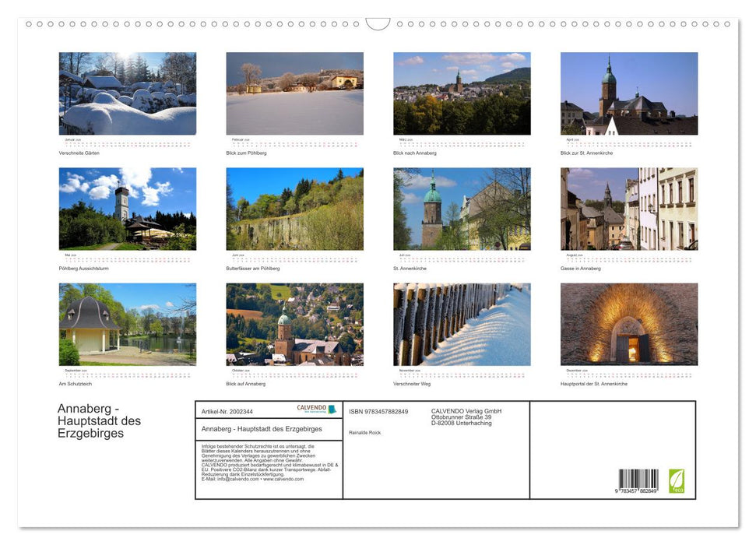View the 'Blick zum Pöhlberg' February image
The width and height of the screenshot is (756, 545).
[x=294, y=92]
